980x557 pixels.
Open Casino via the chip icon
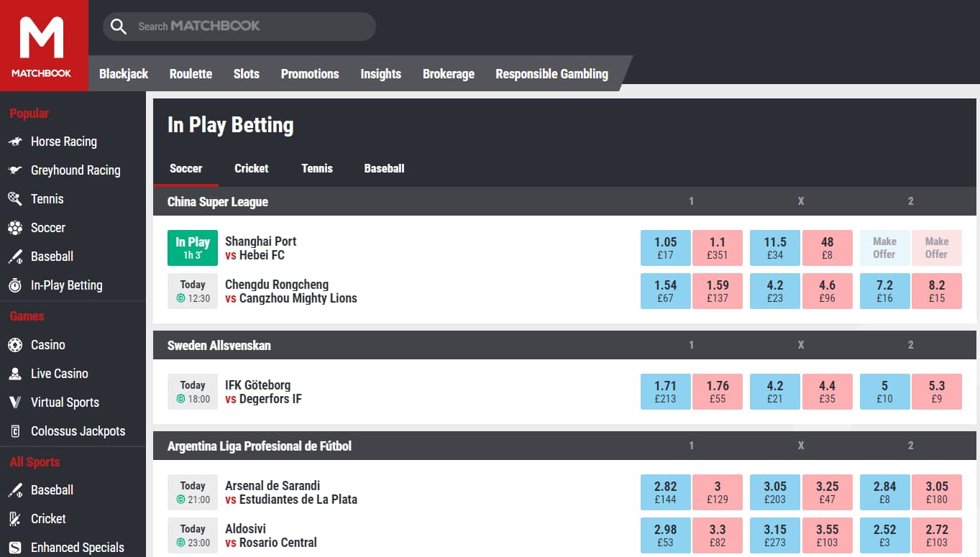pos(15,345)
